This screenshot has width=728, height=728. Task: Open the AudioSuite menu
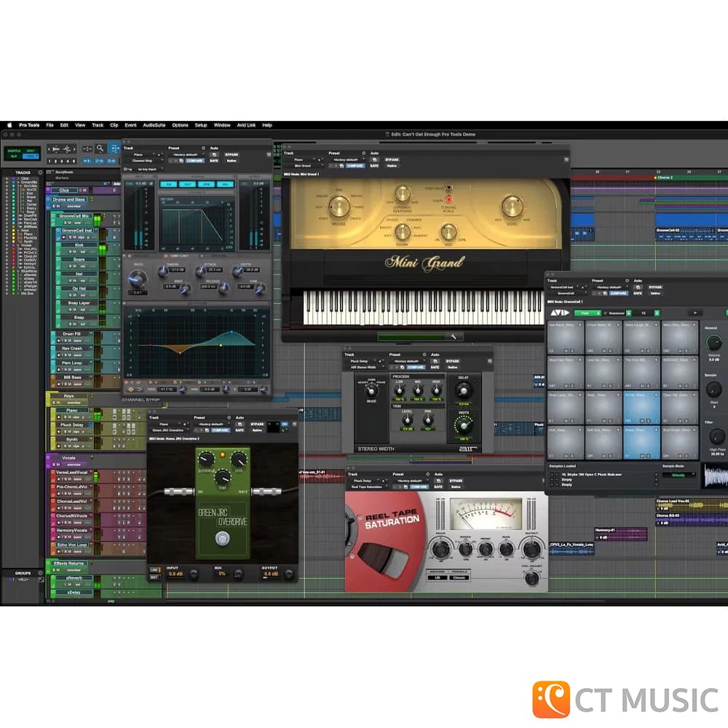tap(155, 125)
